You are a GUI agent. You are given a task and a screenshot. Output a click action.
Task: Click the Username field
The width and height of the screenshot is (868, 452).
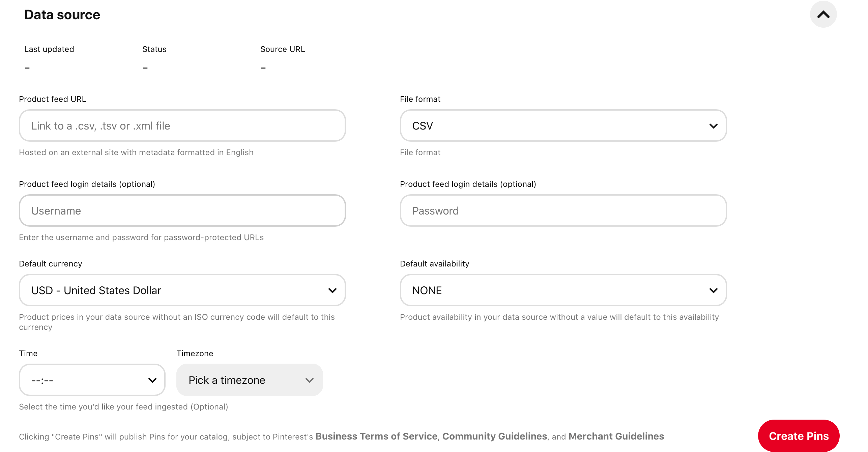(182, 210)
